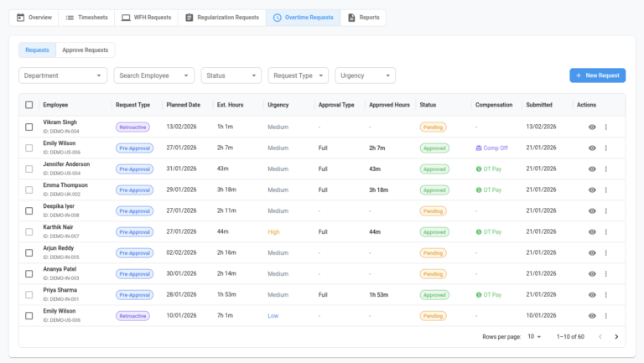Click the eye icon for Vikram Singh's request
This screenshot has width=644, height=363.
pyautogui.click(x=592, y=127)
